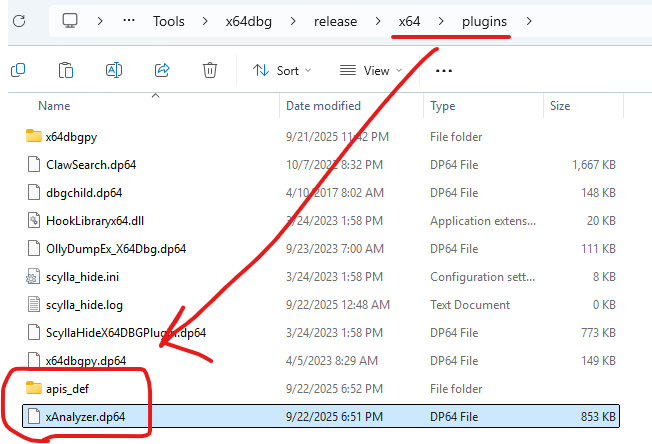Click the dbgchild.dp64 file icon
The height and width of the screenshot is (444, 652).
[x=33, y=192]
